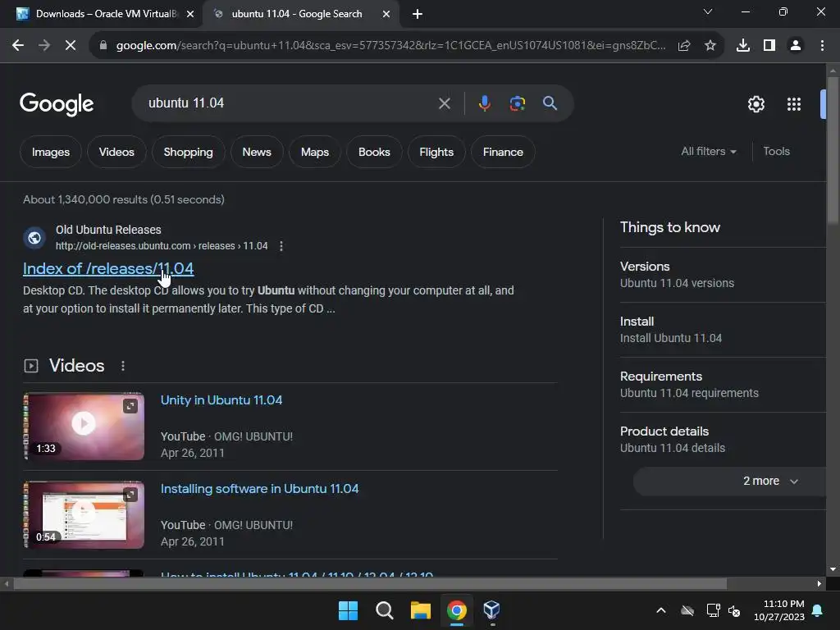
Task: Switch to Flights results
Action: tap(436, 152)
